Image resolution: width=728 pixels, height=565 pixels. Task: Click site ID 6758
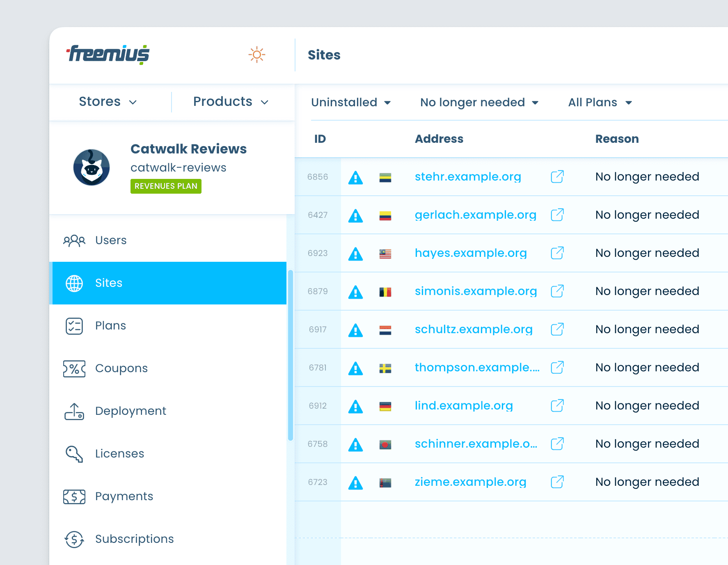tap(318, 444)
